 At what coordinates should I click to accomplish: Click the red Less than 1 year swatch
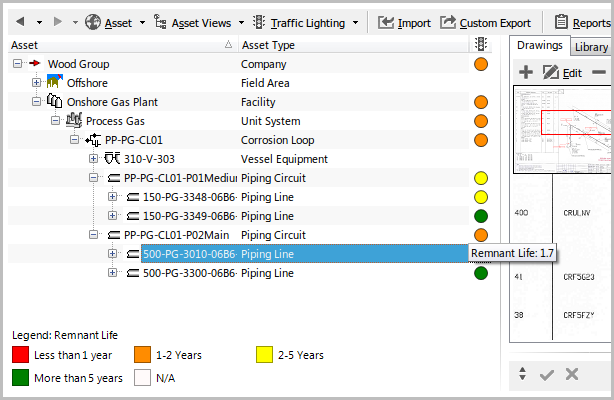20,355
